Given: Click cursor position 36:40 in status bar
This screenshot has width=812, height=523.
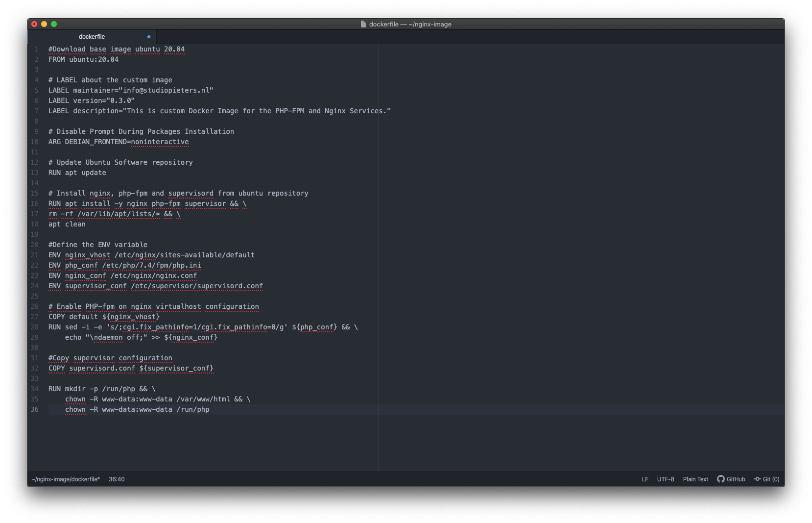Looking at the screenshot, I should (117, 479).
